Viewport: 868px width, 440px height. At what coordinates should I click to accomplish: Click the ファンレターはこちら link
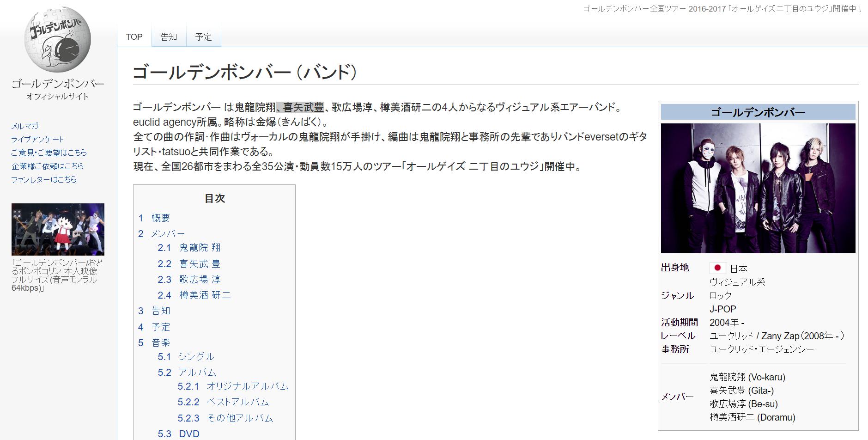point(45,180)
